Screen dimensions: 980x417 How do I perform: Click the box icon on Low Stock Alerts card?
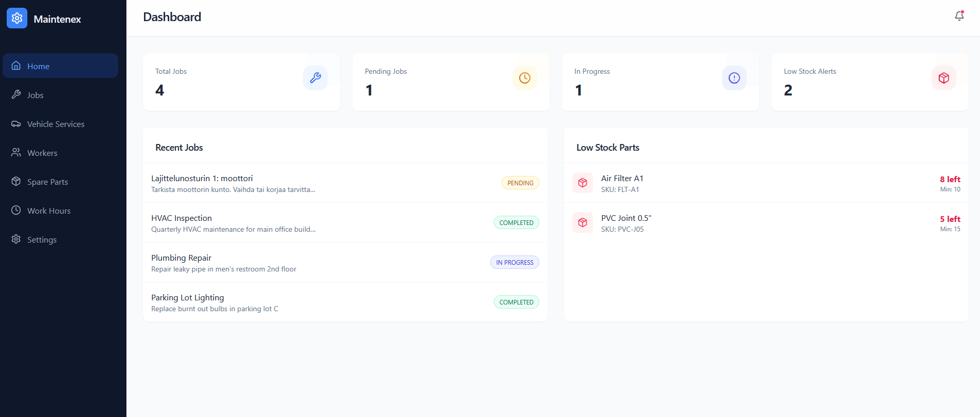[943, 78]
